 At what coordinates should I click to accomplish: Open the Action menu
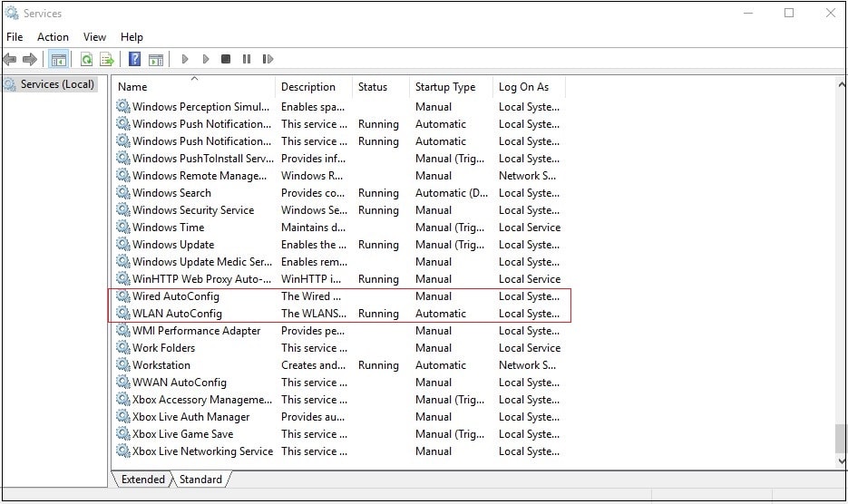[53, 37]
